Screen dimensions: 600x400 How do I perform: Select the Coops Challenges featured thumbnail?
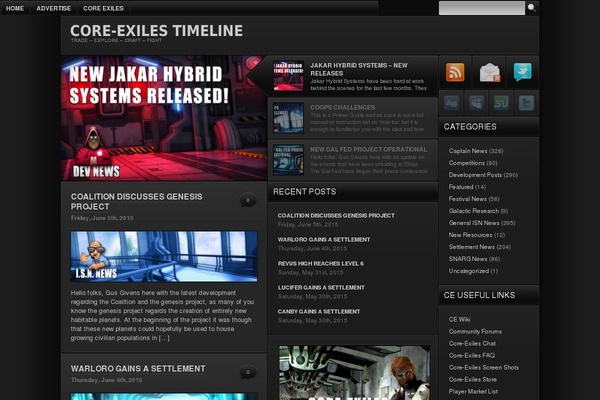pyautogui.click(x=289, y=118)
